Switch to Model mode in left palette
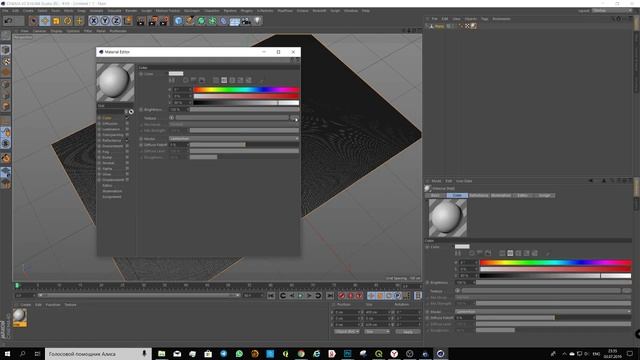 [6, 50]
